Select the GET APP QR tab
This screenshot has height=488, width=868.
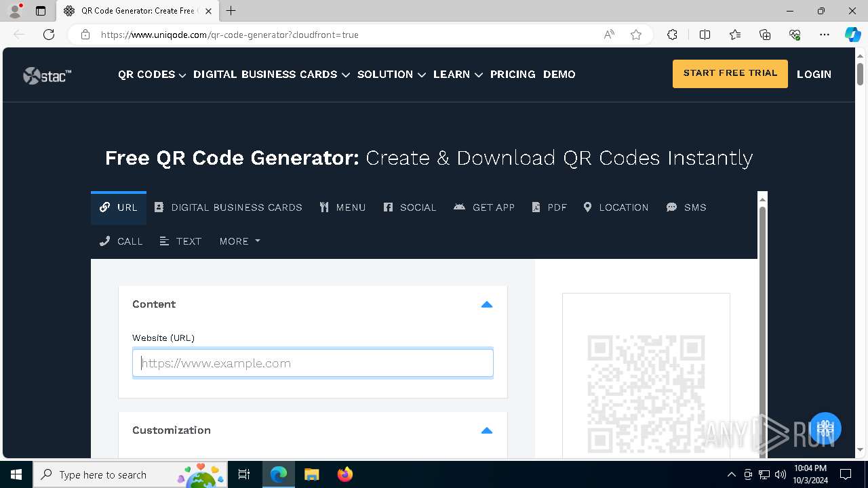pos(484,207)
